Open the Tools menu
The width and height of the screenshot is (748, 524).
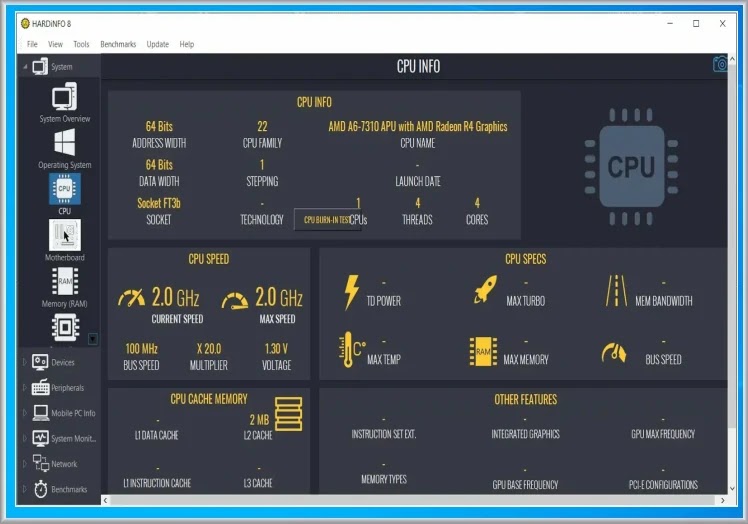81,44
